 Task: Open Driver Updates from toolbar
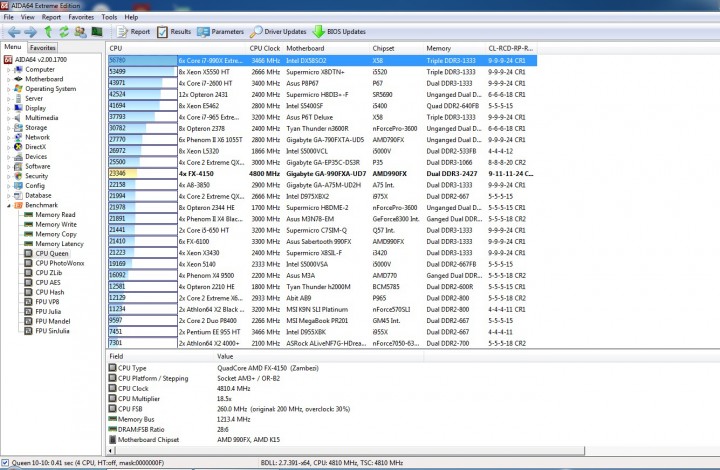pyautogui.click(x=278, y=32)
